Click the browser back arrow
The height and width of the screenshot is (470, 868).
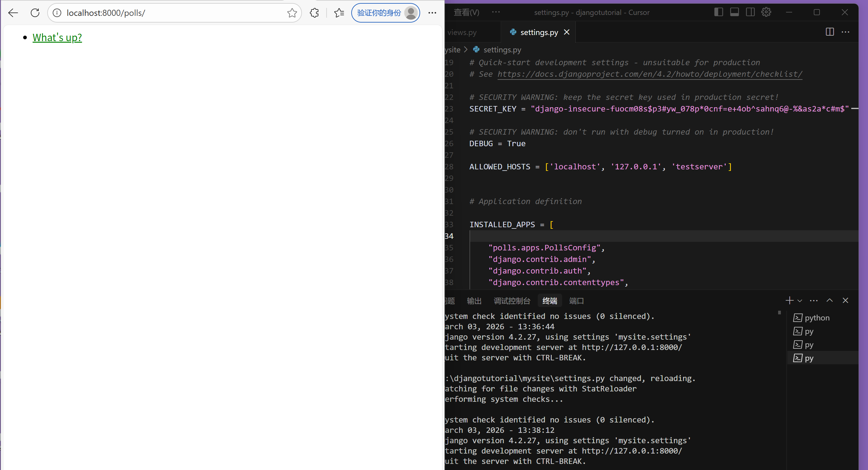click(x=13, y=13)
